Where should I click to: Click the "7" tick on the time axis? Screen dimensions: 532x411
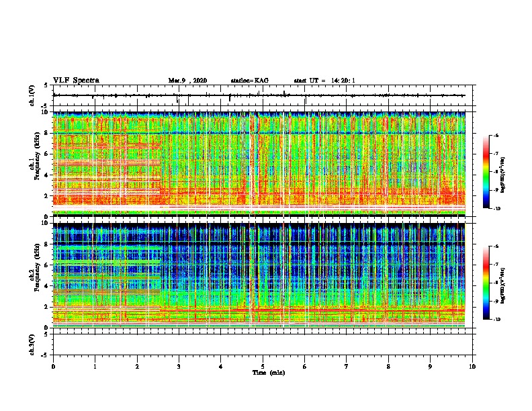coord(347,366)
